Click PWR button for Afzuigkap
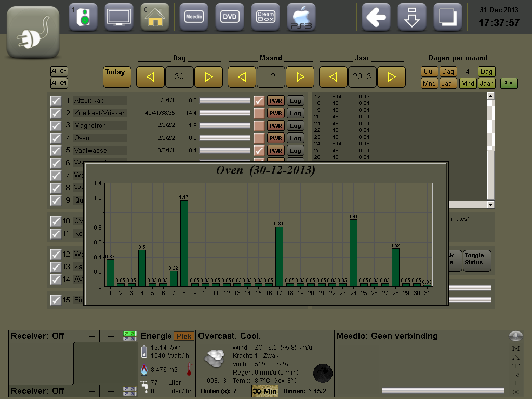This screenshot has height=399, width=532. click(275, 101)
